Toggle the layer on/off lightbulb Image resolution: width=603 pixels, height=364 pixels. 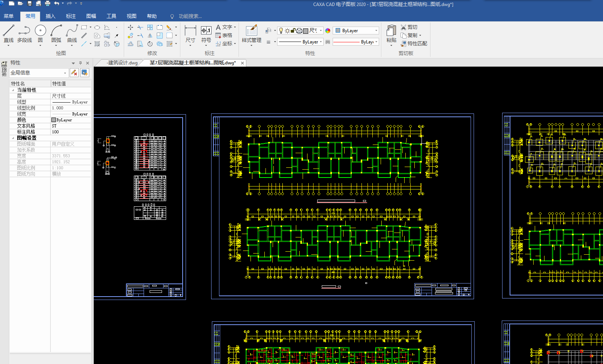tap(281, 31)
